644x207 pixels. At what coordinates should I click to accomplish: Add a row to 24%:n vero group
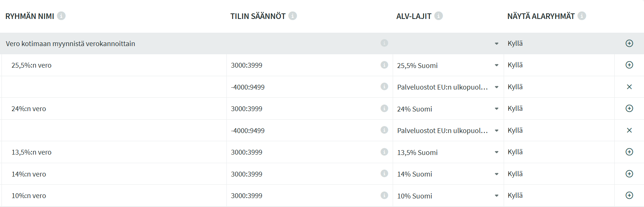click(x=629, y=109)
